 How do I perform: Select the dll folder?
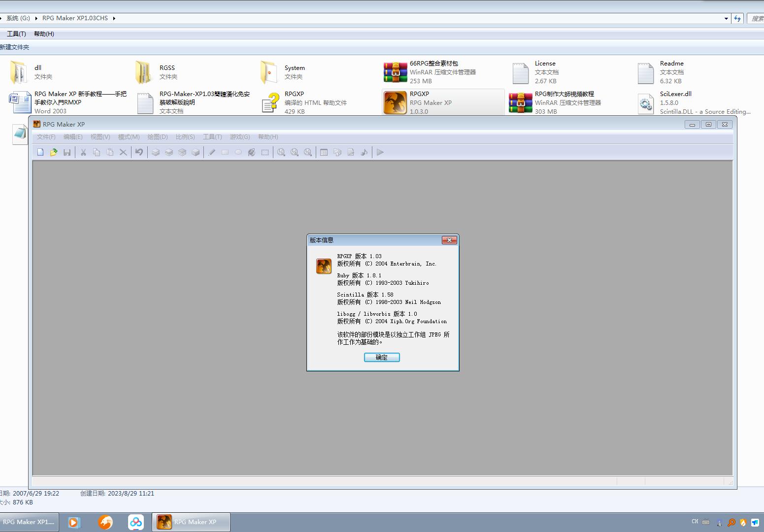point(32,72)
